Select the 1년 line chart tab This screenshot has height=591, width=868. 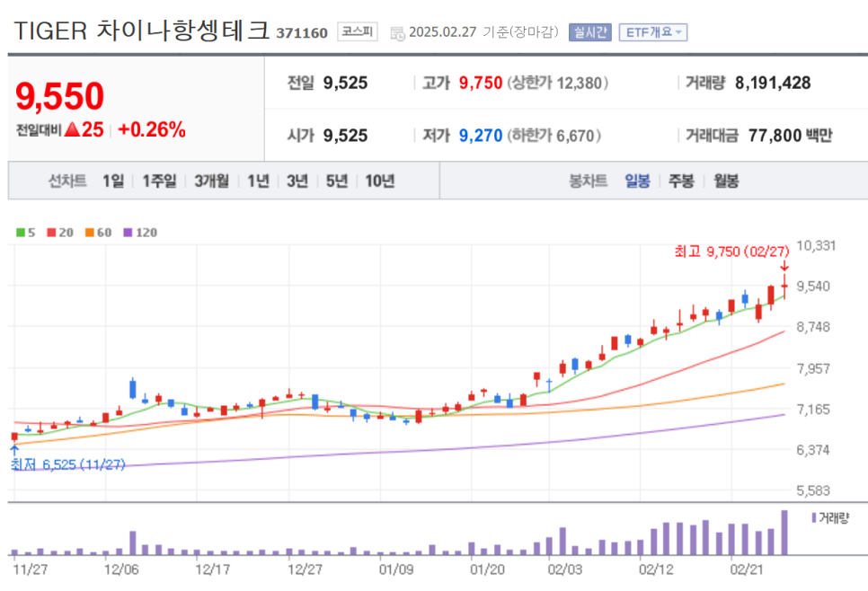point(258,181)
